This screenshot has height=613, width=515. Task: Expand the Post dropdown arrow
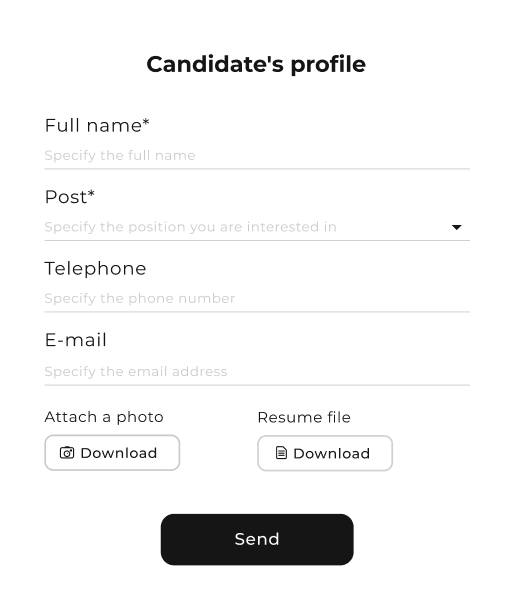click(x=456, y=227)
